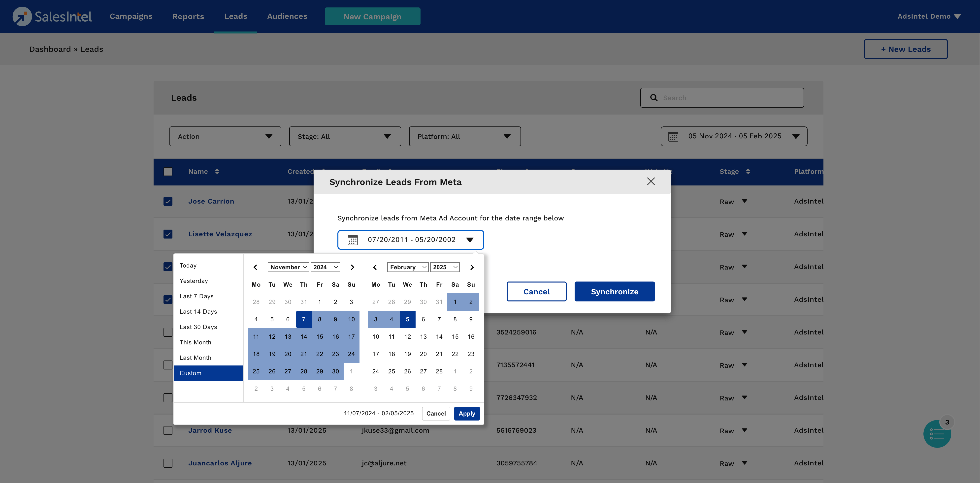Go to previous month in November calendar

coord(255,267)
